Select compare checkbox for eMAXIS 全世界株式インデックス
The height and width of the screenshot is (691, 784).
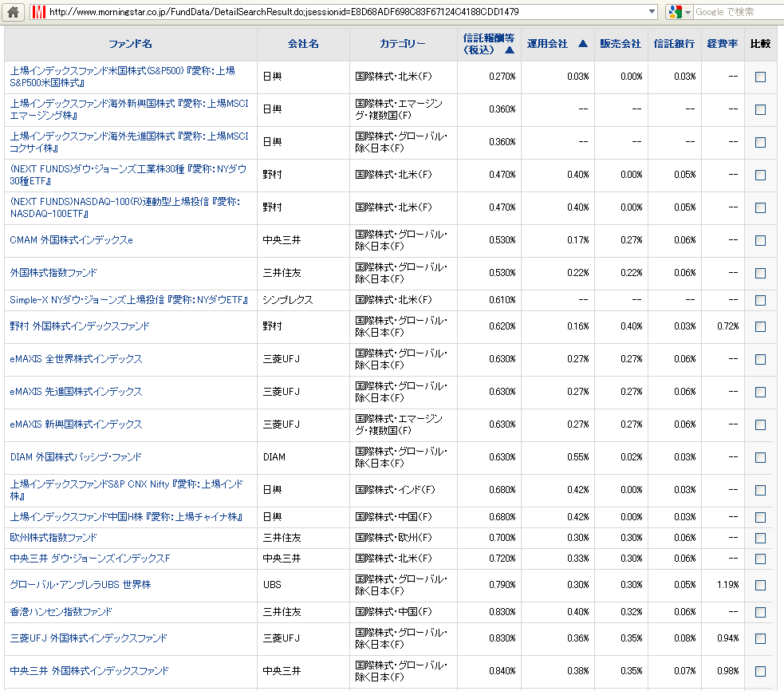coord(760,359)
